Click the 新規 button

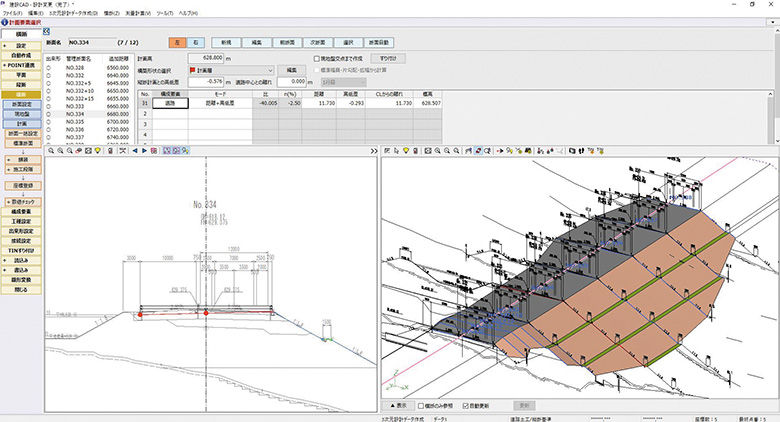(226, 43)
